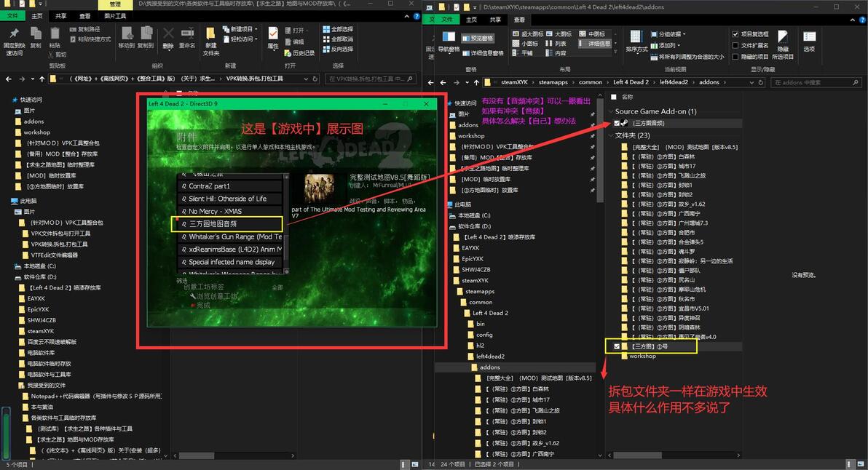
Task: Uncheck the checkbox beside 三方图音频 file
Action: [x=616, y=123]
